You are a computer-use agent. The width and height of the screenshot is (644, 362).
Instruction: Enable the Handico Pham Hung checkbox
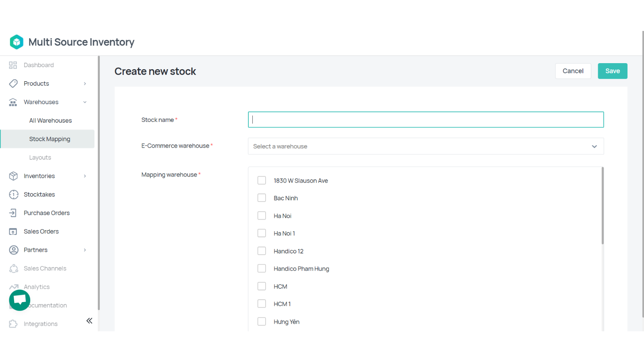point(262,269)
